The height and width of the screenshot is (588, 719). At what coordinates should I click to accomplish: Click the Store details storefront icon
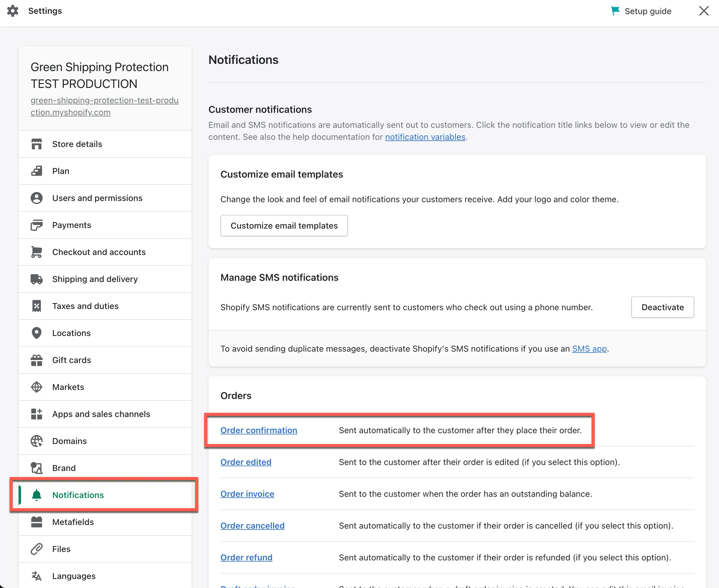click(x=37, y=144)
